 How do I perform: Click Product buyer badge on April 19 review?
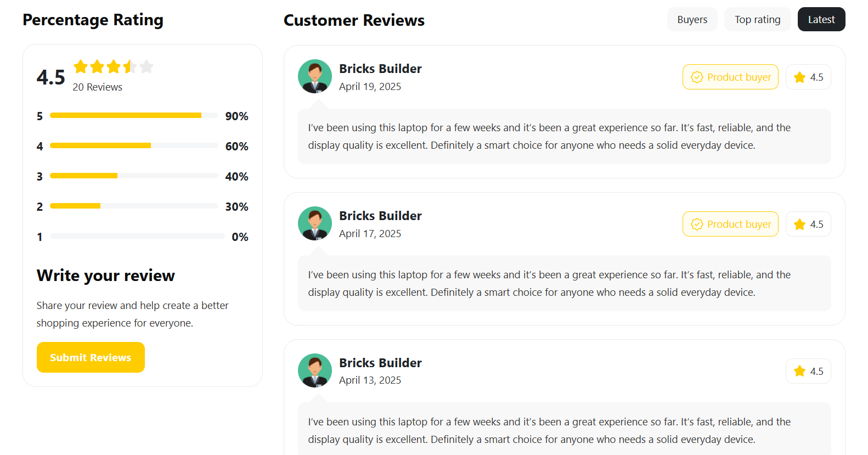click(730, 77)
